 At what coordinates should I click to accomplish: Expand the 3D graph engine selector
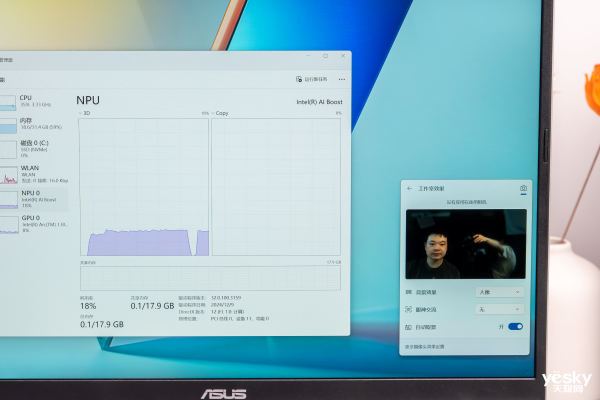coord(84,113)
